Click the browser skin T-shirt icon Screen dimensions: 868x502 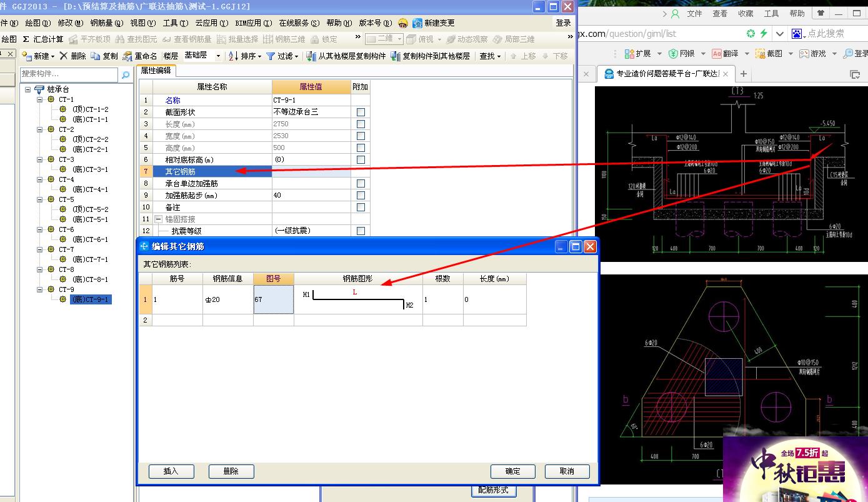click(x=821, y=13)
